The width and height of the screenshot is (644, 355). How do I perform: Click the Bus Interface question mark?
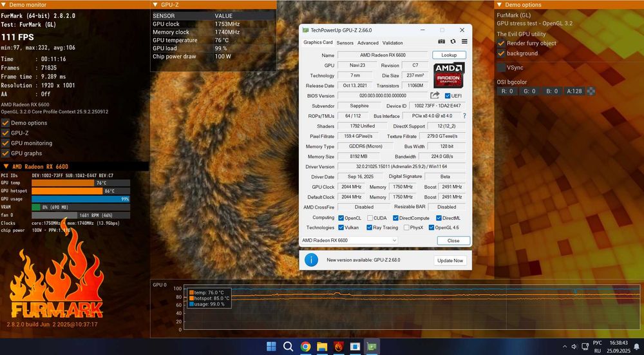tap(464, 116)
